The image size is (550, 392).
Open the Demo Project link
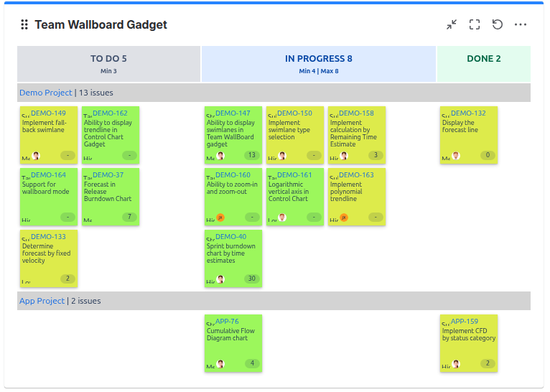coord(46,93)
